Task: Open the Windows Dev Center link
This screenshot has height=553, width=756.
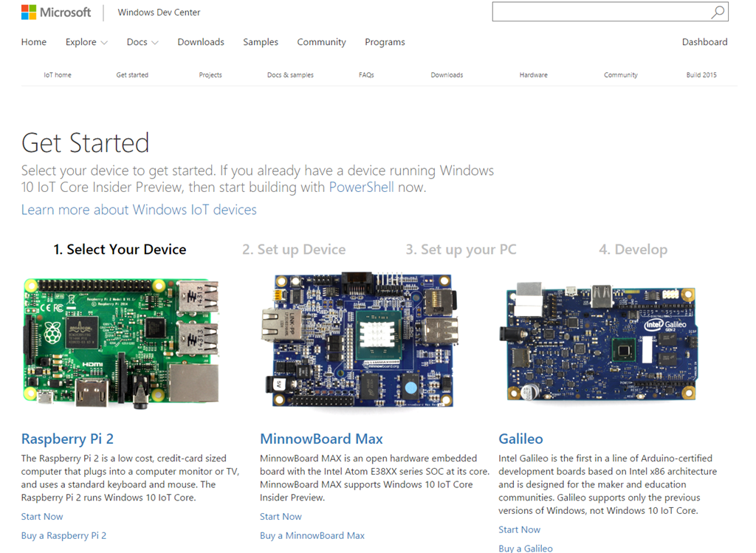Action: pyautogui.click(x=159, y=13)
